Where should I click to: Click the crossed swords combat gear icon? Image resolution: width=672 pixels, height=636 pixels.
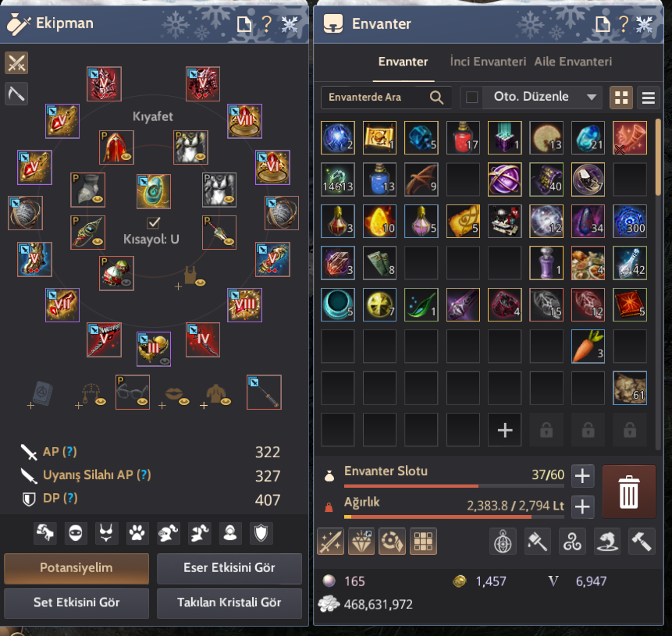tap(16, 63)
